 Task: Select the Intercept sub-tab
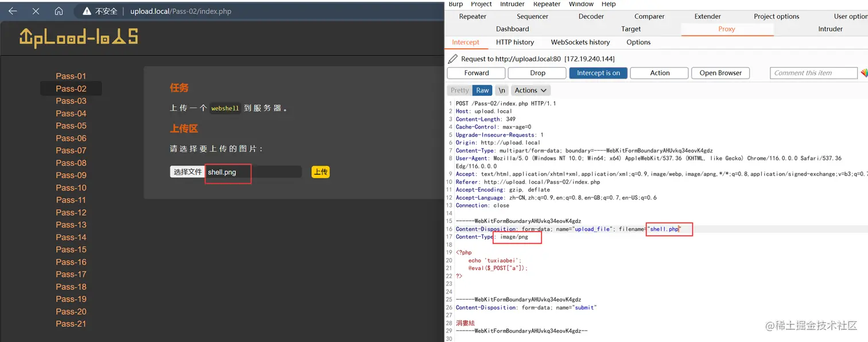pyautogui.click(x=466, y=42)
